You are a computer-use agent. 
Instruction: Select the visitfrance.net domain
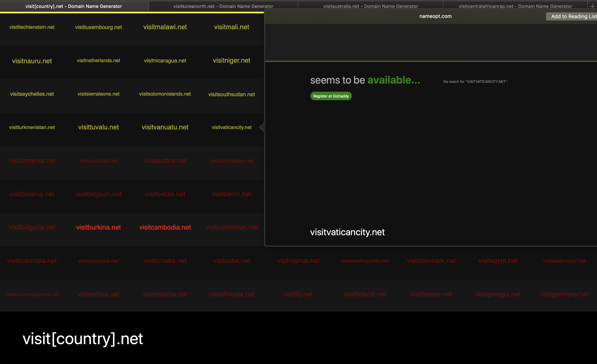[431, 294]
